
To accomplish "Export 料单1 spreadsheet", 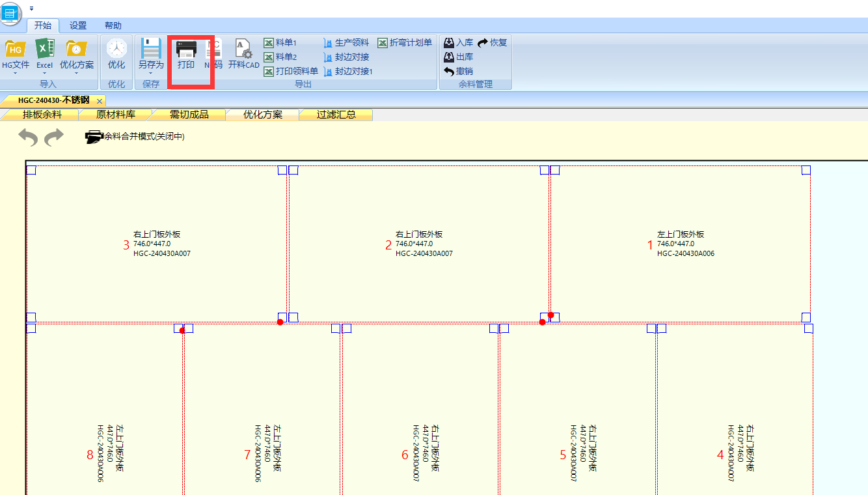I will point(280,42).
